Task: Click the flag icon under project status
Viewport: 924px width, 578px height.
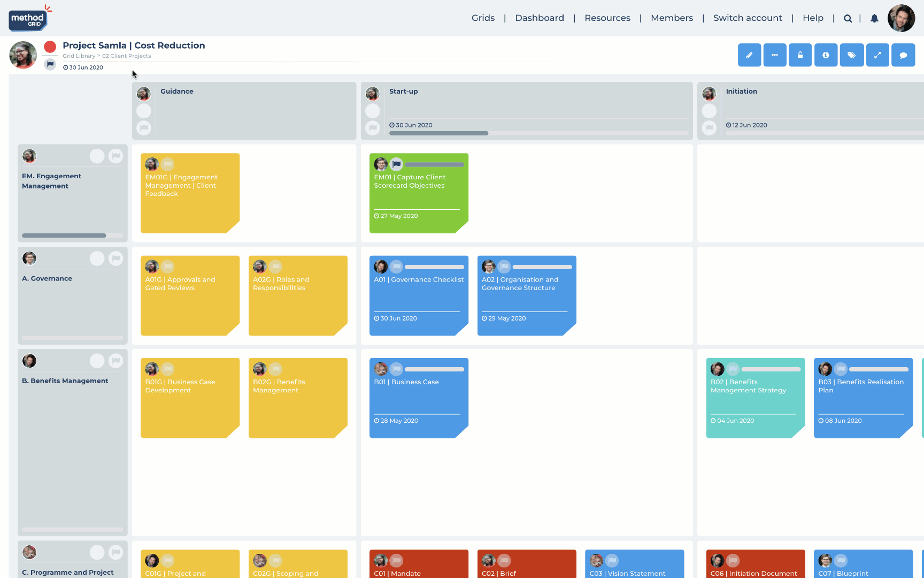Action: point(50,64)
